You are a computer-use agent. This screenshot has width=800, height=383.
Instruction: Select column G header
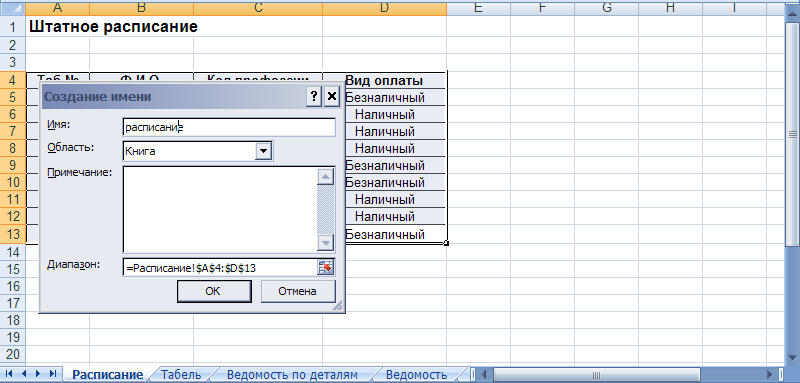[x=606, y=7]
